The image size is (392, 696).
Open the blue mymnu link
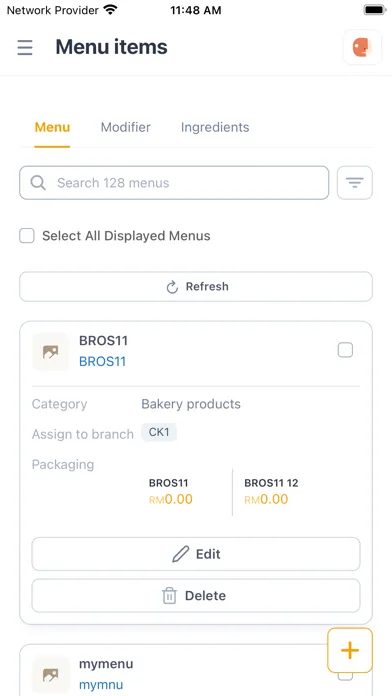click(101, 685)
